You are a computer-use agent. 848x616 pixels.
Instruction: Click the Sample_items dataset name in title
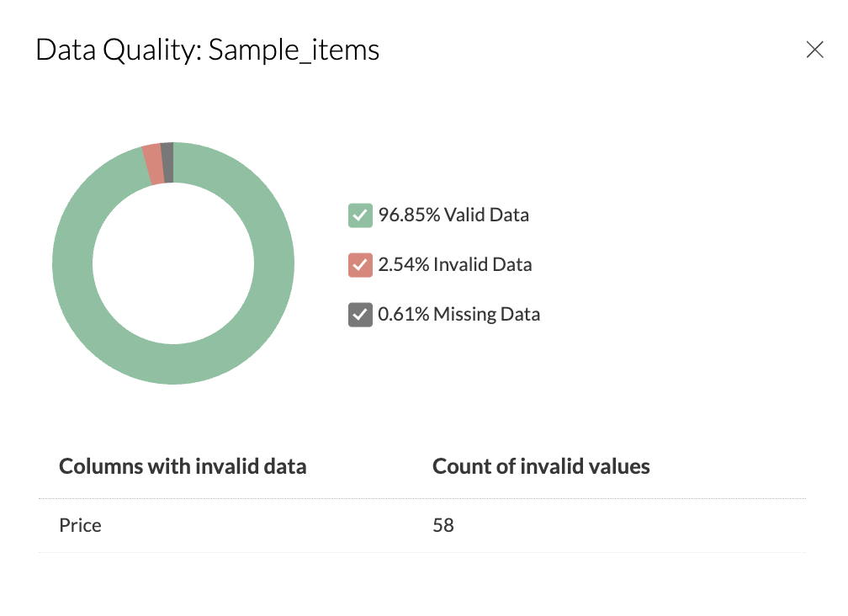point(294,50)
